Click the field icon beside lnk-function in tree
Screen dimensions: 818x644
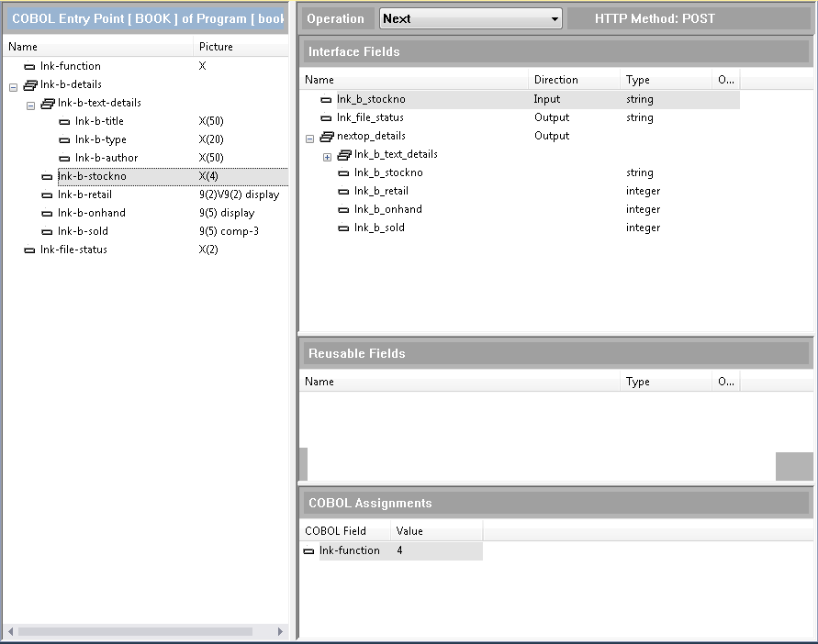[x=29, y=66]
